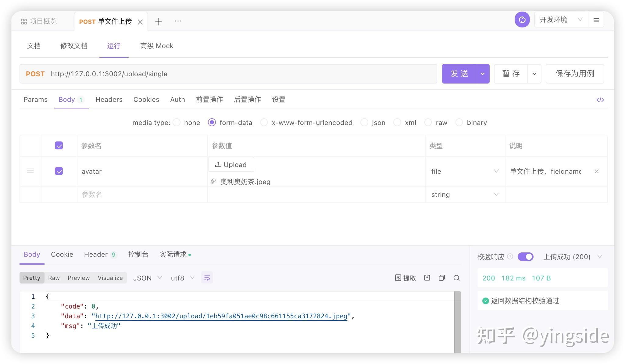The width and height of the screenshot is (625, 364).
Task: Expand the 发送 button dropdown arrow
Action: 483,74
